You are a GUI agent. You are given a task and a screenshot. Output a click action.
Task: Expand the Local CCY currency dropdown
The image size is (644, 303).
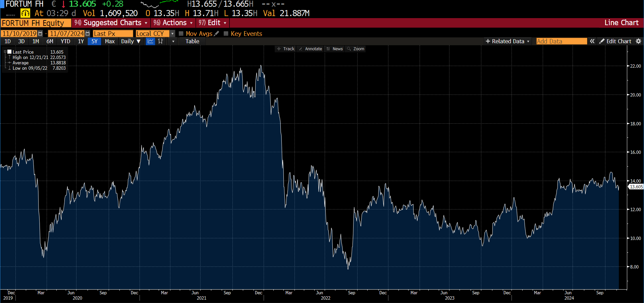[172, 34]
